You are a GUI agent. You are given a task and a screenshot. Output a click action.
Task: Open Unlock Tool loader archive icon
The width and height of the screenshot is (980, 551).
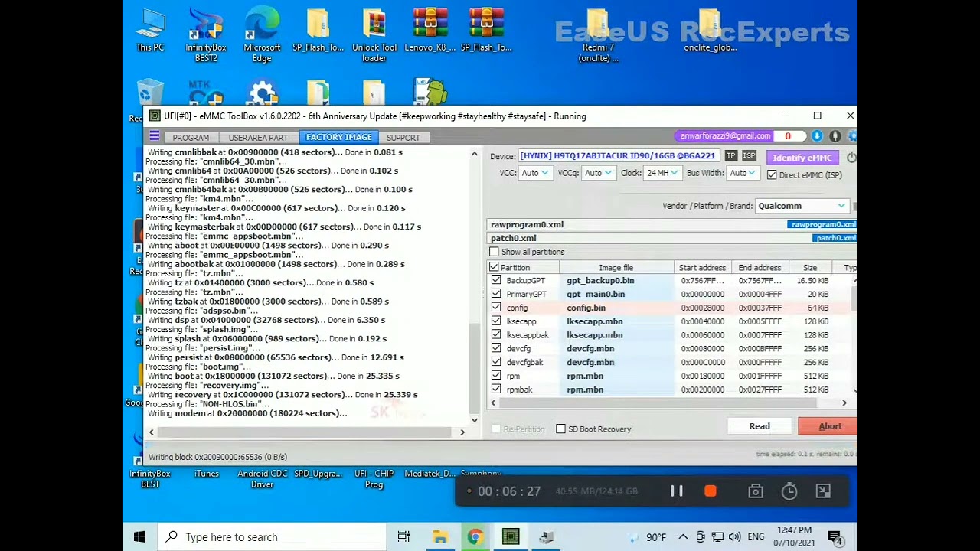pos(374,34)
